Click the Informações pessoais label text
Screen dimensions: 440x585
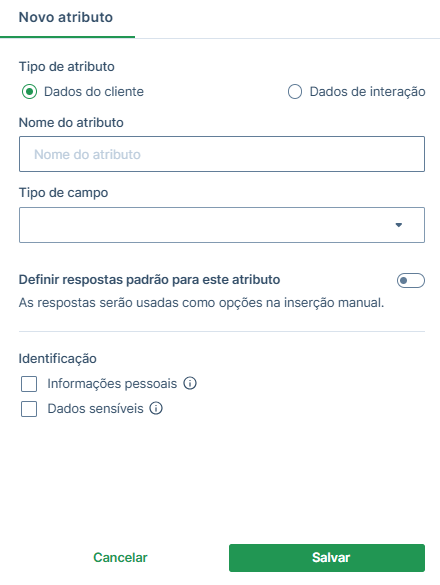point(112,384)
